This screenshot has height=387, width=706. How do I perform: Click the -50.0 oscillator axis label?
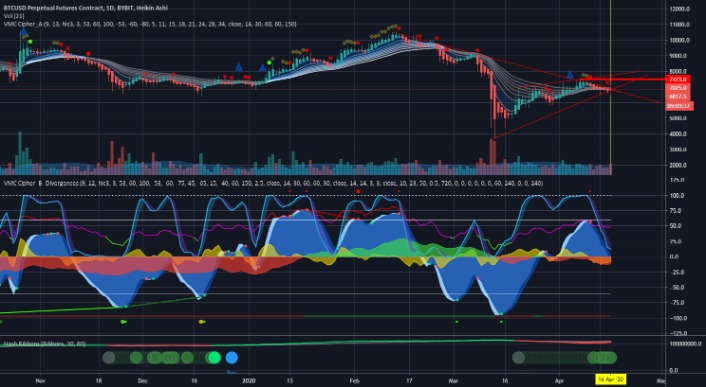click(677, 288)
